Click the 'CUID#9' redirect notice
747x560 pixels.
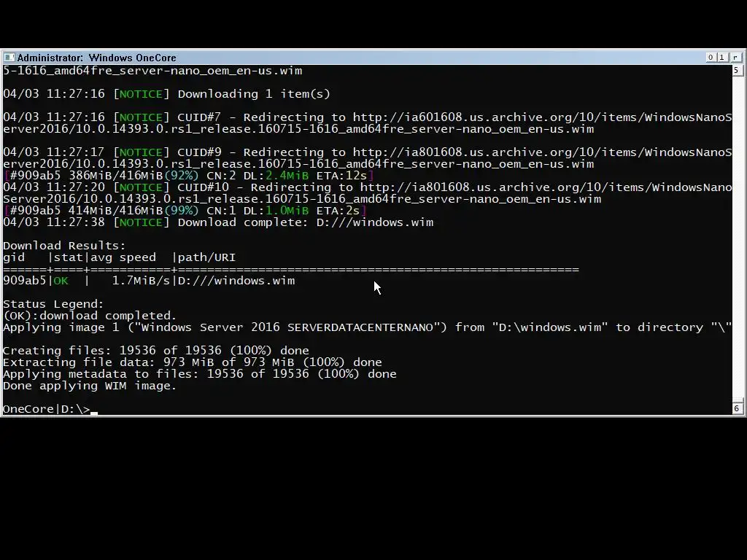(368, 158)
